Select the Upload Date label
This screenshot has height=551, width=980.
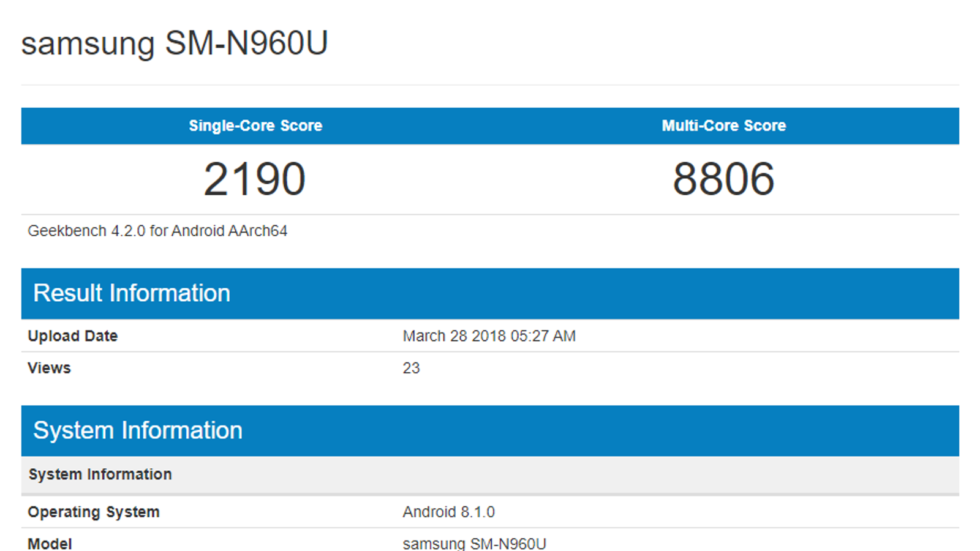coord(72,336)
